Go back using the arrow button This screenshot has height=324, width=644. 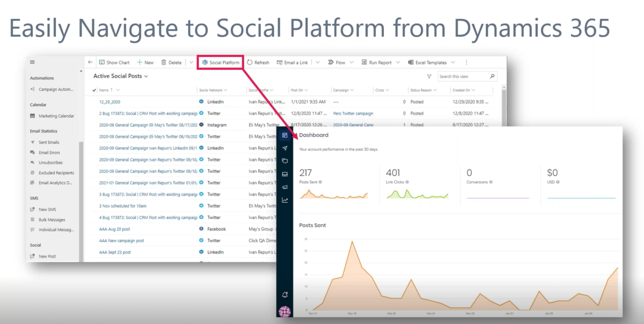pos(90,62)
